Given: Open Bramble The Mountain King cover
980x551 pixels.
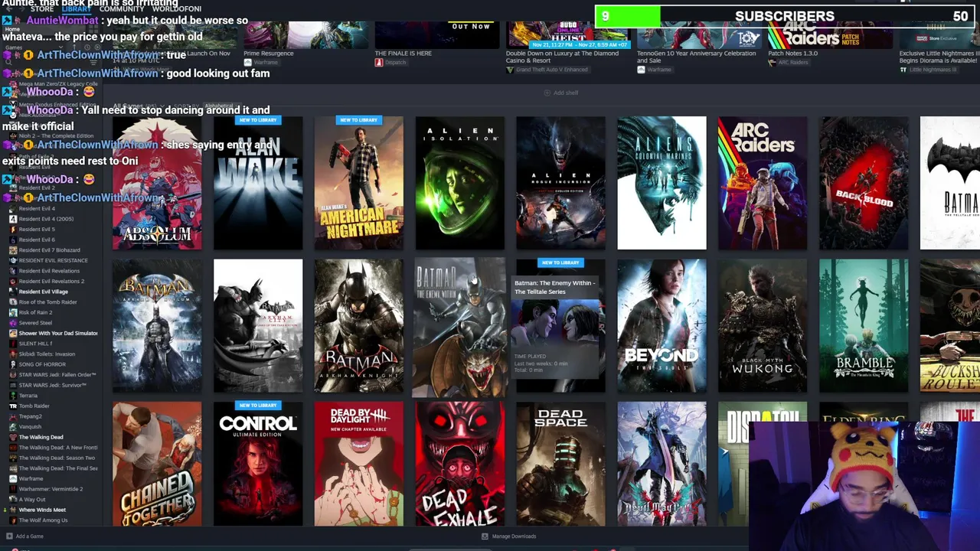Looking at the screenshot, I should click(864, 325).
